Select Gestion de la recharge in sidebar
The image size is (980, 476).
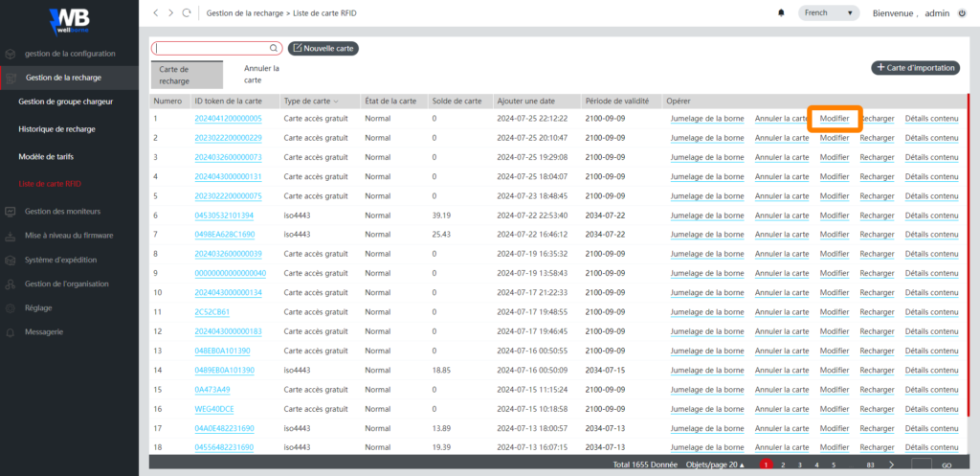pos(64,78)
